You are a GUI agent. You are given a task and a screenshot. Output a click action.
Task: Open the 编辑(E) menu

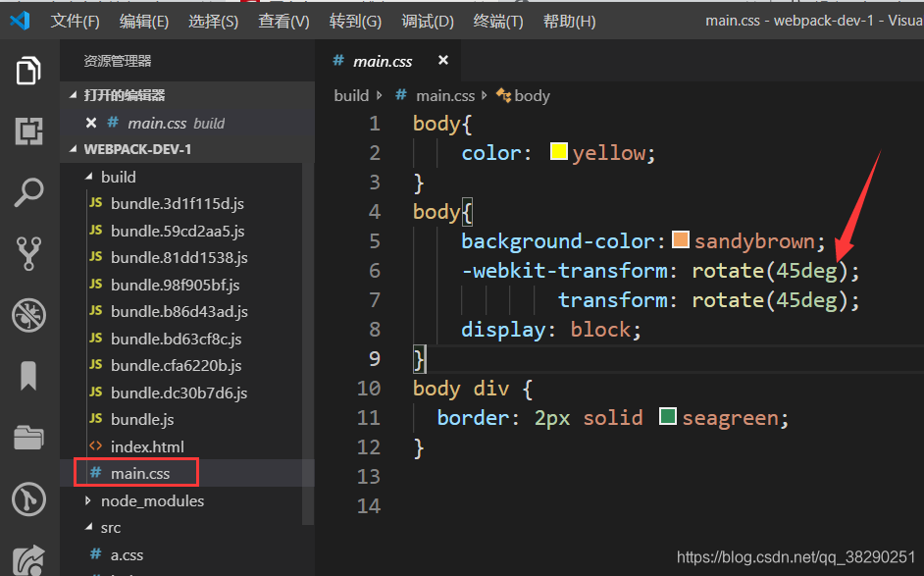144,22
